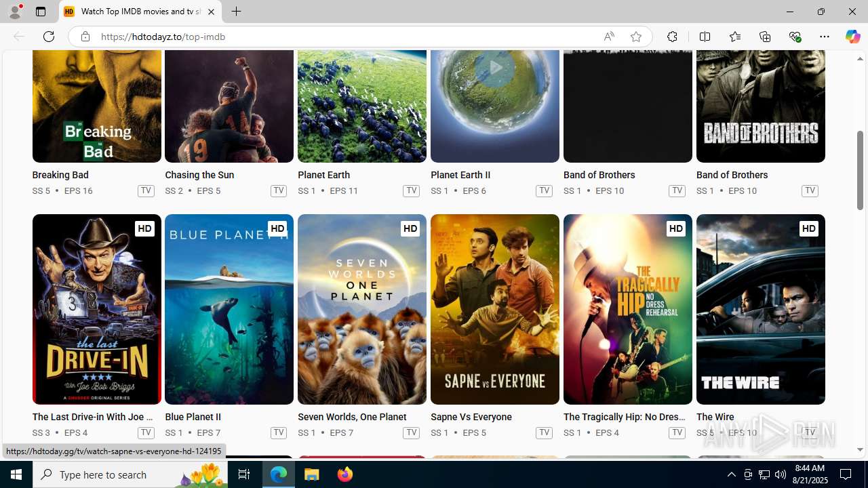This screenshot has height=488, width=868.
Task: Click the page vertical scrollbar thumb
Action: tap(860, 170)
